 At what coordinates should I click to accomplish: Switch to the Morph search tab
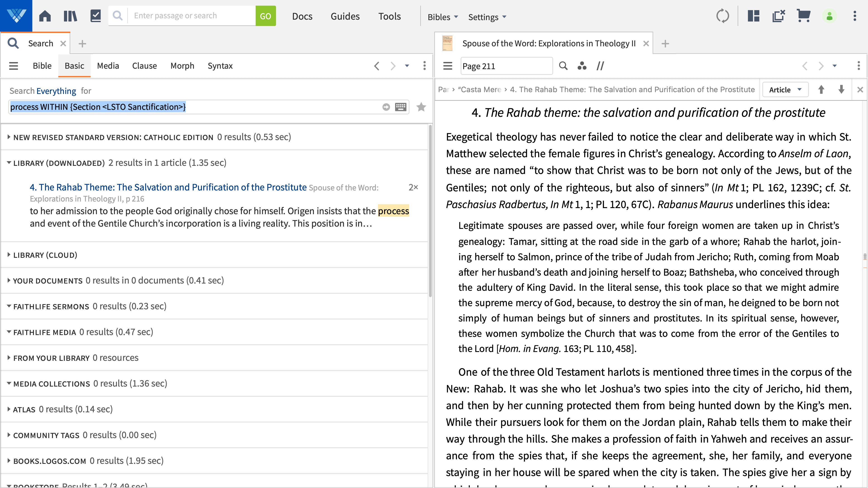click(182, 66)
